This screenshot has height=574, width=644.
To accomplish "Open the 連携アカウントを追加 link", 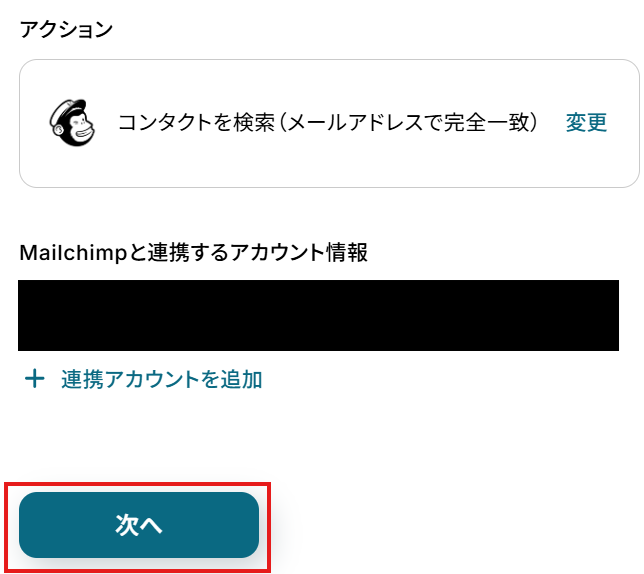I will point(143,379).
